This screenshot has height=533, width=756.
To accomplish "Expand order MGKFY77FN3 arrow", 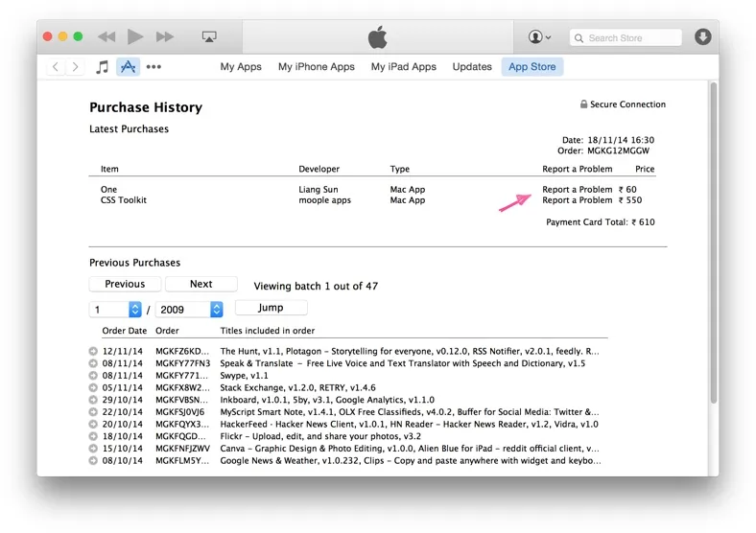I will click(x=93, y=363).
